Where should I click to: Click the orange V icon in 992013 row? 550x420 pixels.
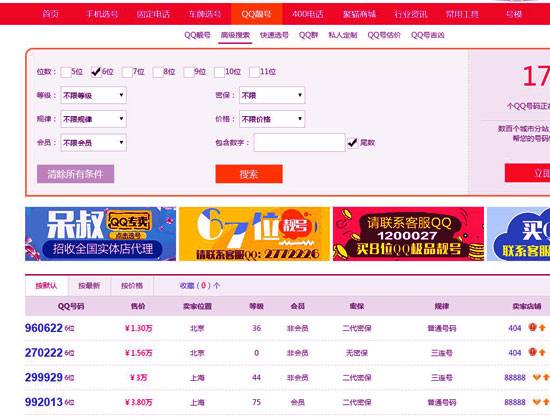pos(537,402)
